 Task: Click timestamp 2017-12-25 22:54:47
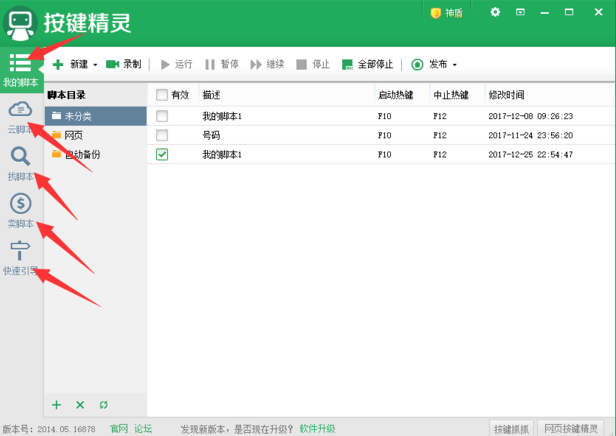pos(530,154)
